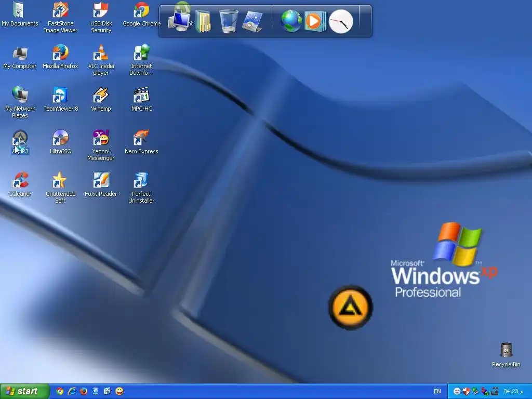The height and width of the screenshot is (399, 532).
Task: Select My Computer desktop icon
Action: [x=20, y=58]
